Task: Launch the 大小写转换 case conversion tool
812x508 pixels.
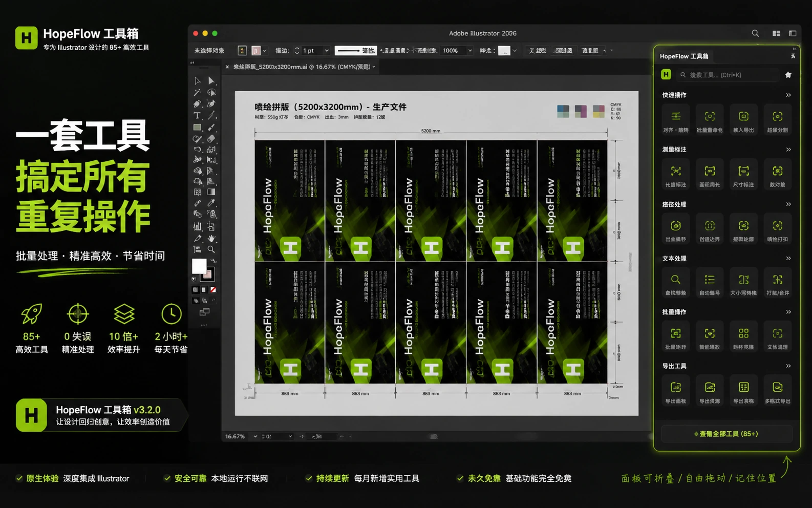Action: pos(743,283)
